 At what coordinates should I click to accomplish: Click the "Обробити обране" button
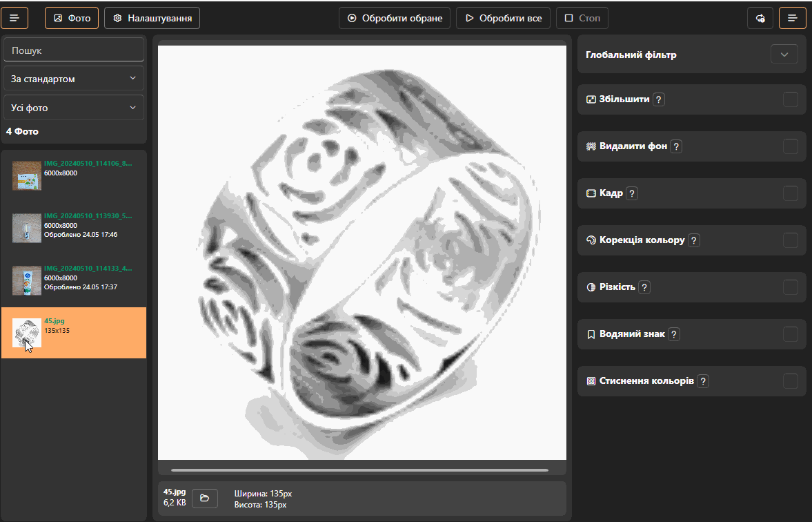click(x=394, y=18)
